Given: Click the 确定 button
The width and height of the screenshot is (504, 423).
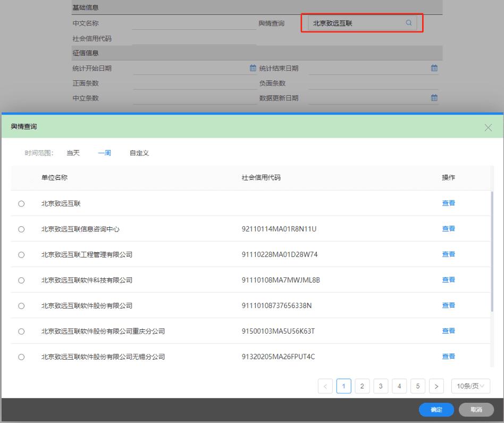Looking at the screenshot, I should point(436,410).
